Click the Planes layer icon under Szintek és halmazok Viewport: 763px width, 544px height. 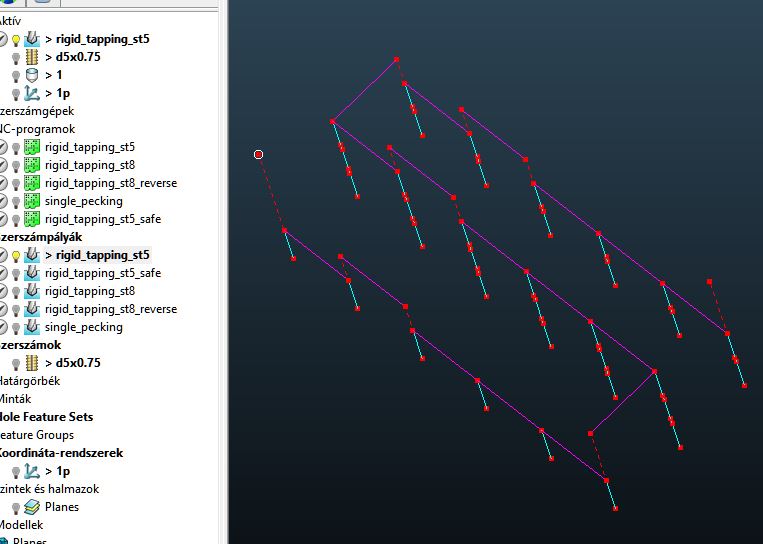(32, 507)
